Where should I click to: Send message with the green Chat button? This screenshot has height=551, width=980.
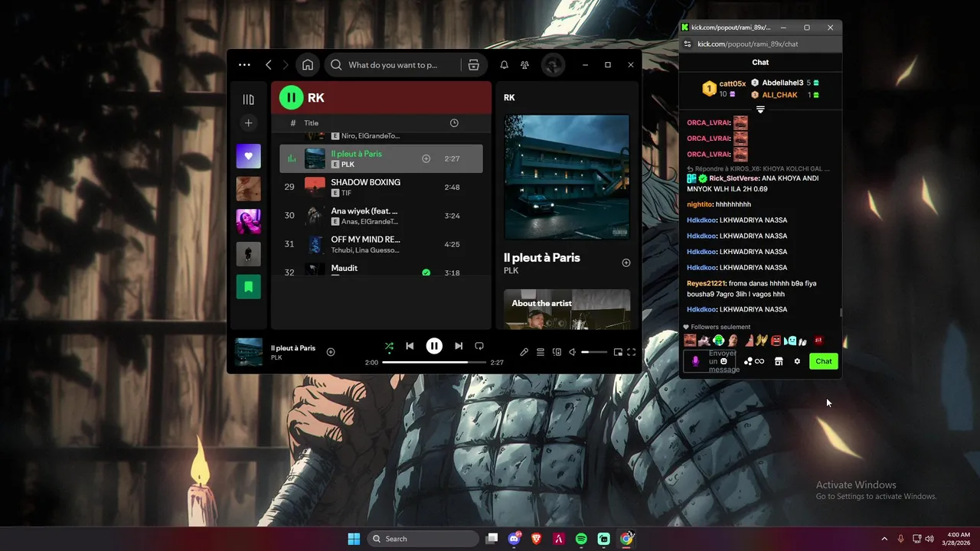[x=824, y=361]
